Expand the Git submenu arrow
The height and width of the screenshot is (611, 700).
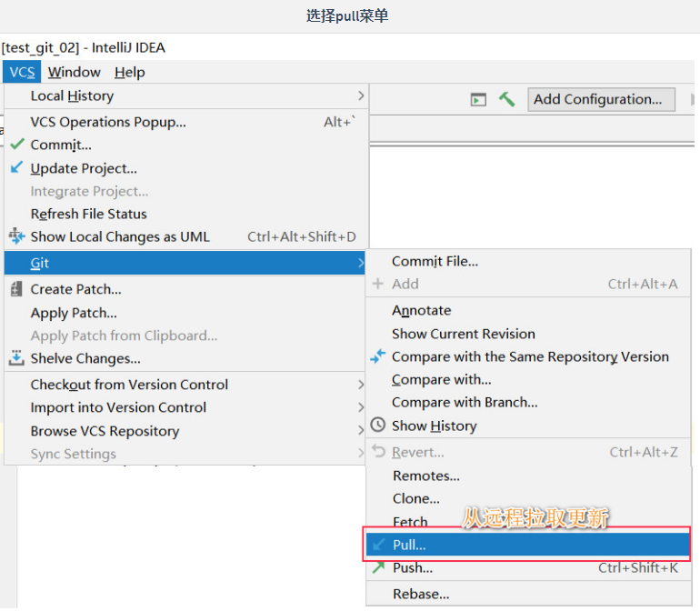(361, 263)
